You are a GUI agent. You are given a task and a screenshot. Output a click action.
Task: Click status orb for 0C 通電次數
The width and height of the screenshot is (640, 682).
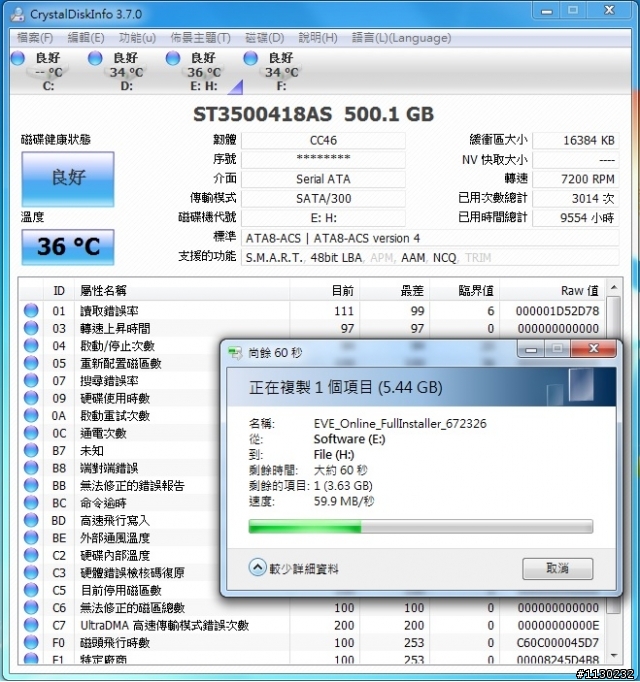(31, 433)
